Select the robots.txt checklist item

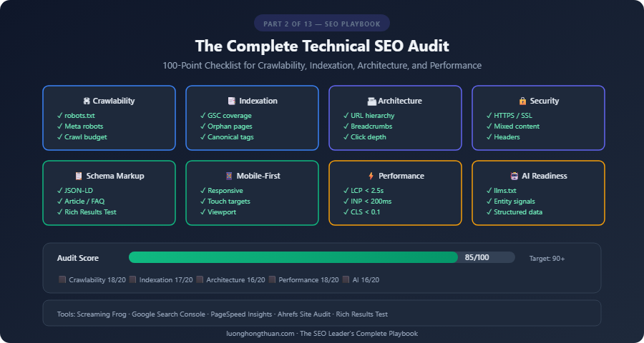(76, 116)
